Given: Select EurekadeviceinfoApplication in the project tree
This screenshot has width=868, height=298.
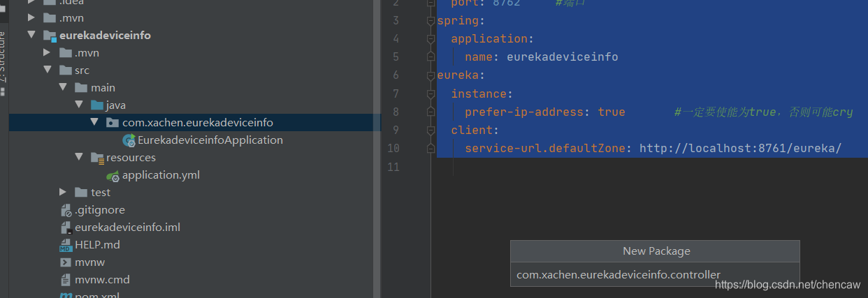Looking at the screenshot, I should tap(210, 140).
